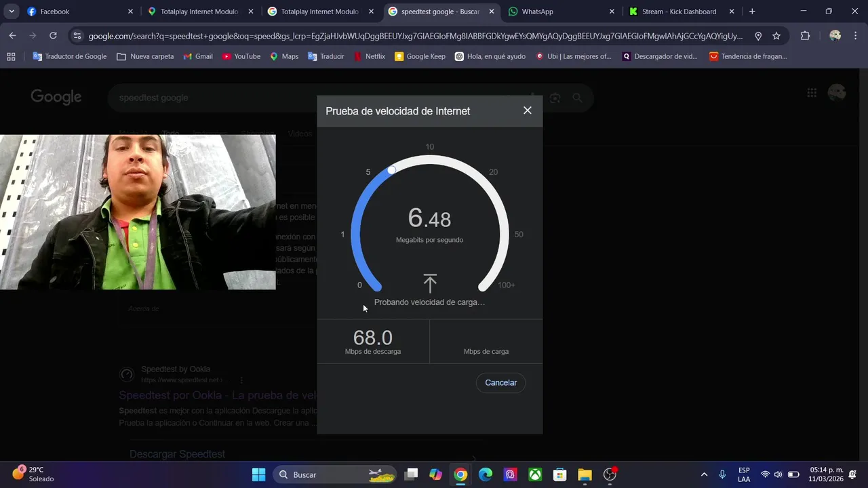Open Microsoft Edge from the taskbar
Screen dimensions: 868x488
pyautogui.click(x=486, y=474)
